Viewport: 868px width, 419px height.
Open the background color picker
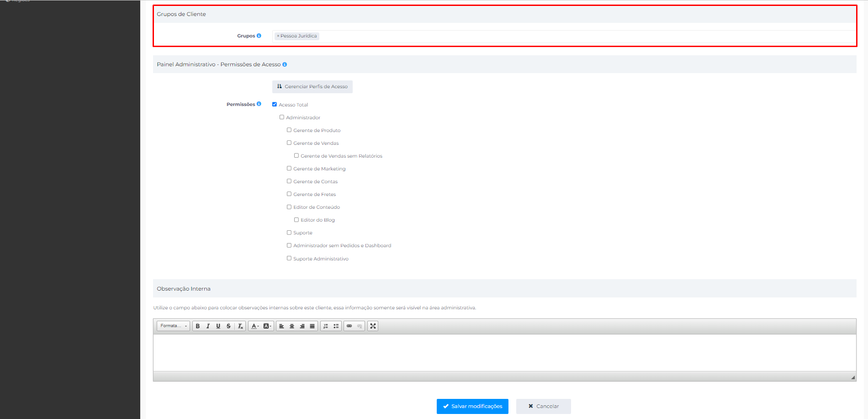pyautogui.click(x=267, y=326)
